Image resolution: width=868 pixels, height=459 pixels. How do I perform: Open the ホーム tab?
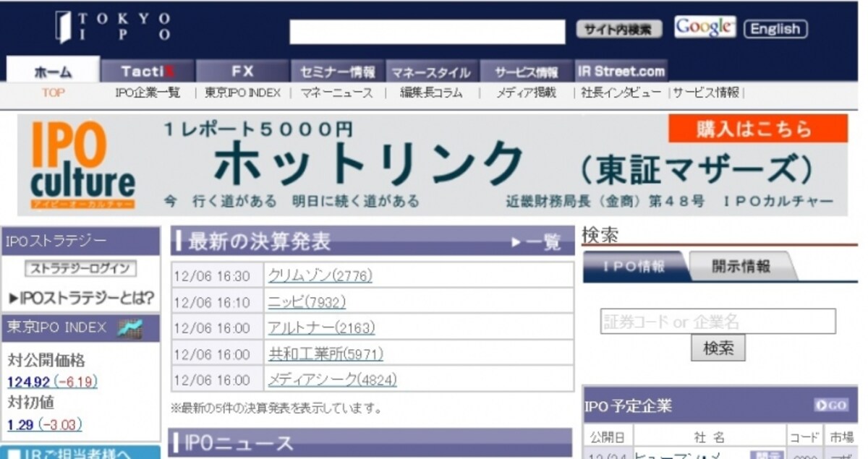[53, 72]
